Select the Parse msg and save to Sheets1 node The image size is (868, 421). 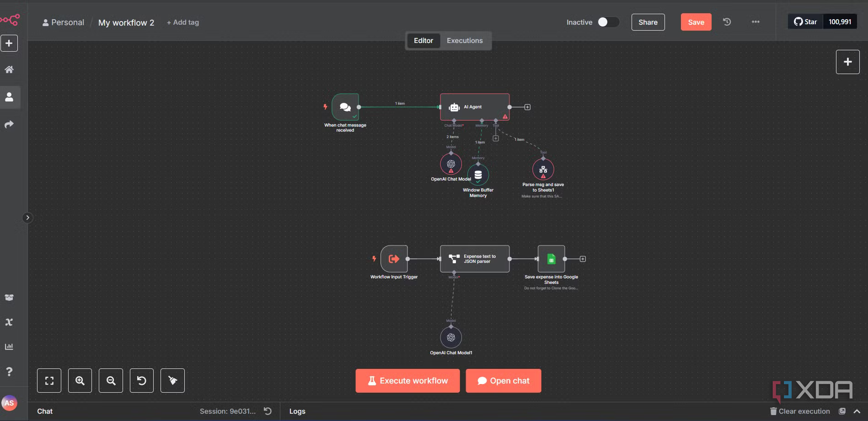[x=543, y=170]
